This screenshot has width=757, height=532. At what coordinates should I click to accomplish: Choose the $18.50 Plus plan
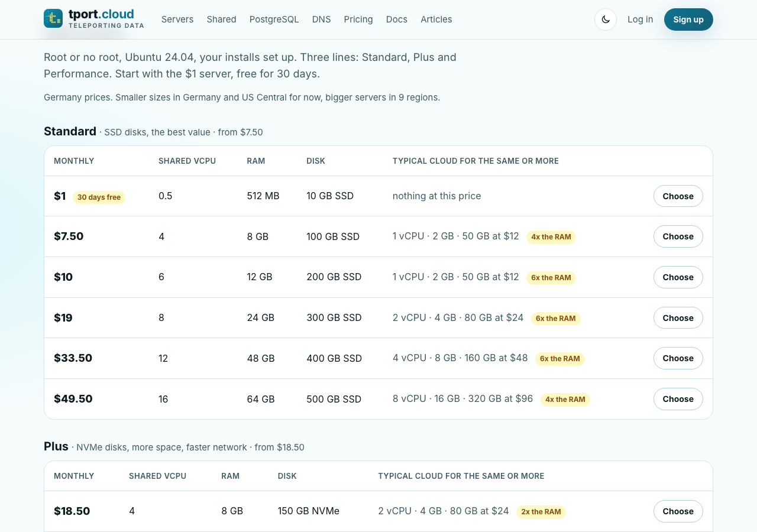coord(678,511)
